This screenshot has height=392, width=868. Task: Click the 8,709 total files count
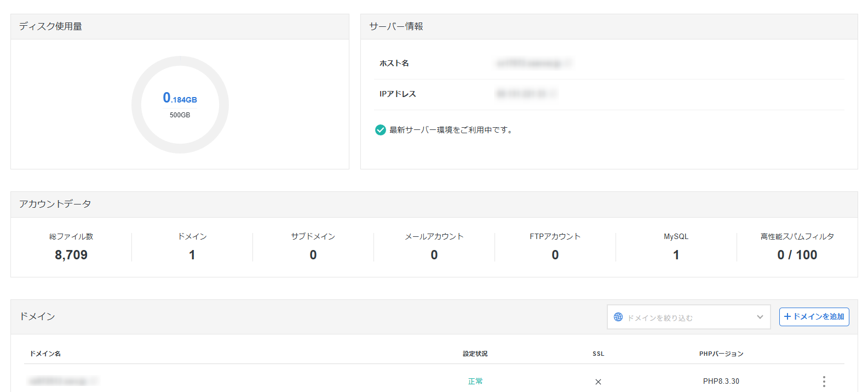(x=71, y=255)
